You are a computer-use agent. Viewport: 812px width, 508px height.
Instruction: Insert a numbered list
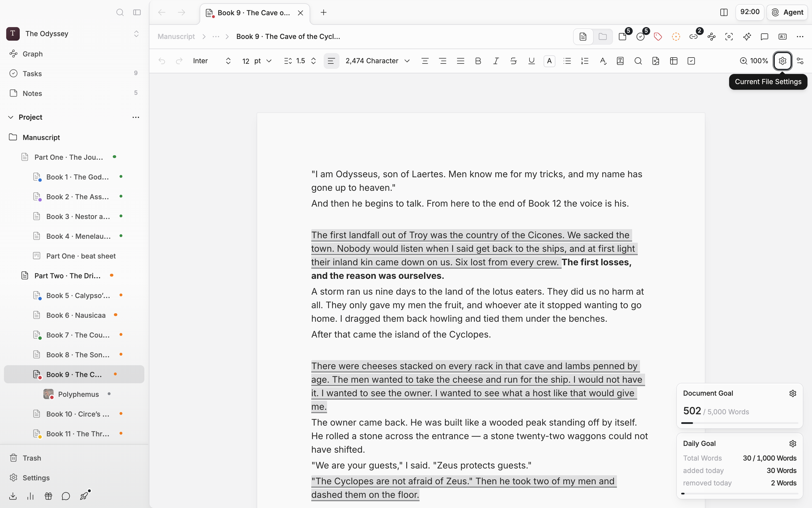click(585, 61)
